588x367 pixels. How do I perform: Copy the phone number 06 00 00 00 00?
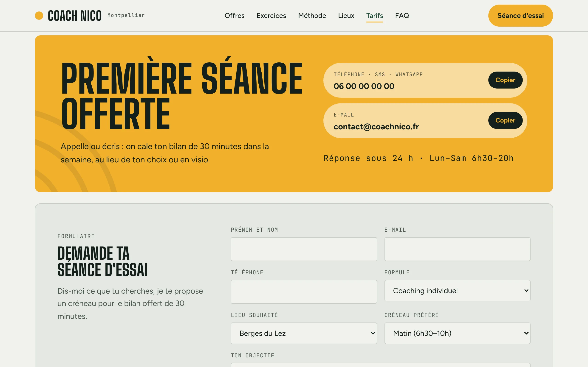[505, 80]
